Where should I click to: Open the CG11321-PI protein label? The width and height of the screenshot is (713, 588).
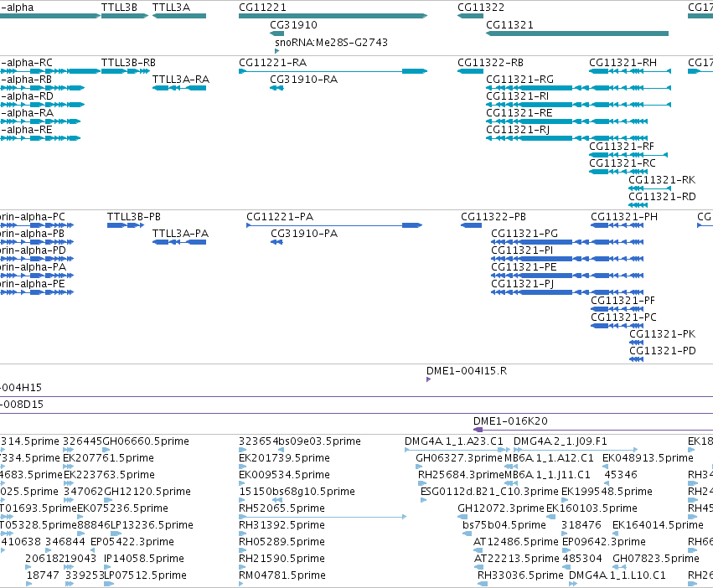pos(522,250)
